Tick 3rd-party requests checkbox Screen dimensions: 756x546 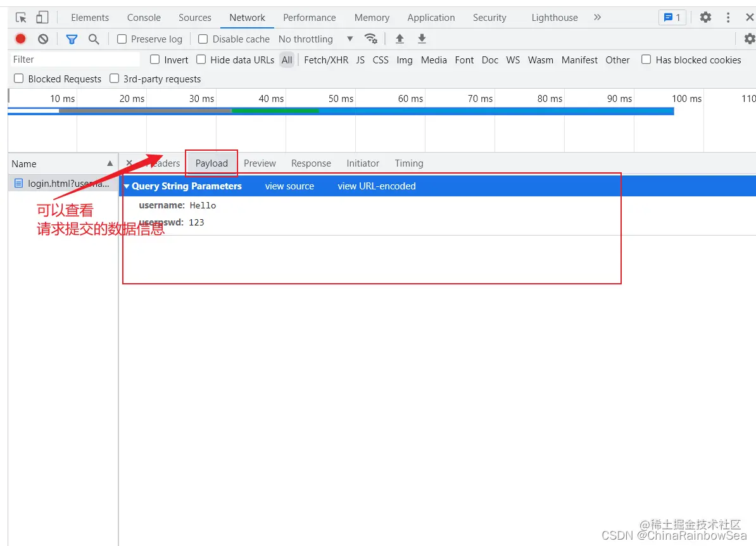(114, 78)
